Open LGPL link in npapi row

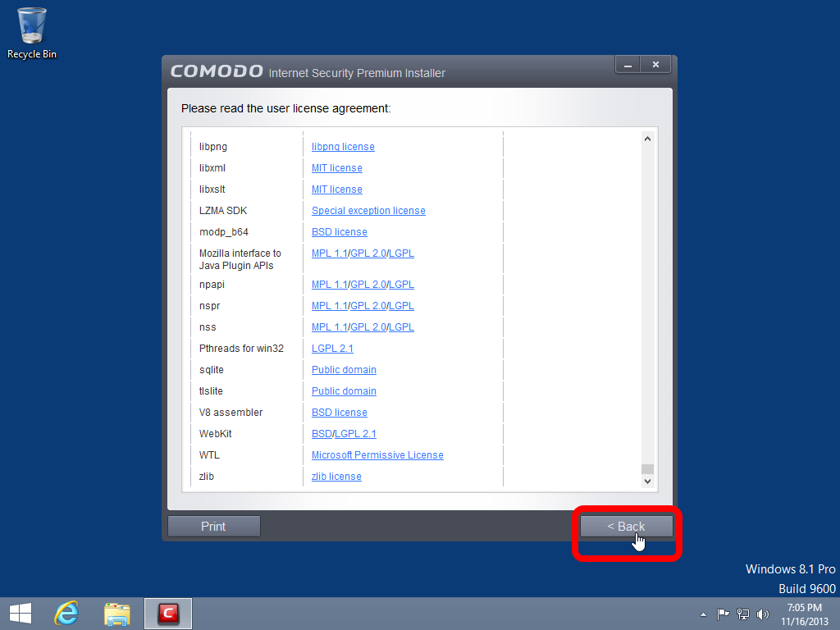coord(401,285)
